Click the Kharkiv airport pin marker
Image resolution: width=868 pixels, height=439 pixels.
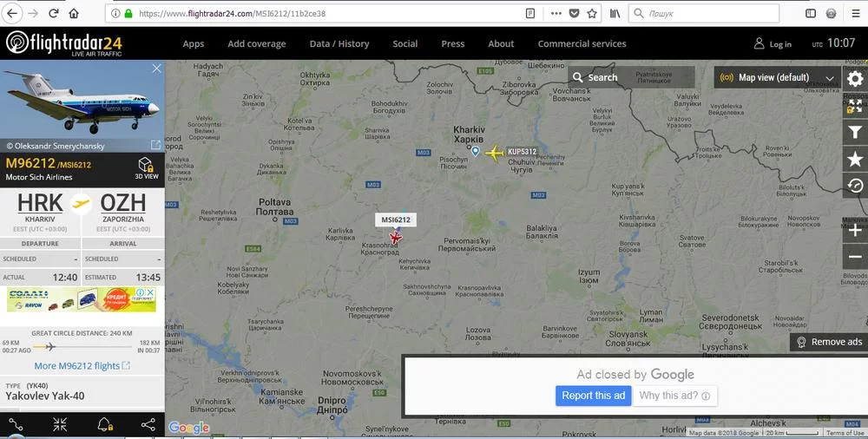click(x=475, y=151)
